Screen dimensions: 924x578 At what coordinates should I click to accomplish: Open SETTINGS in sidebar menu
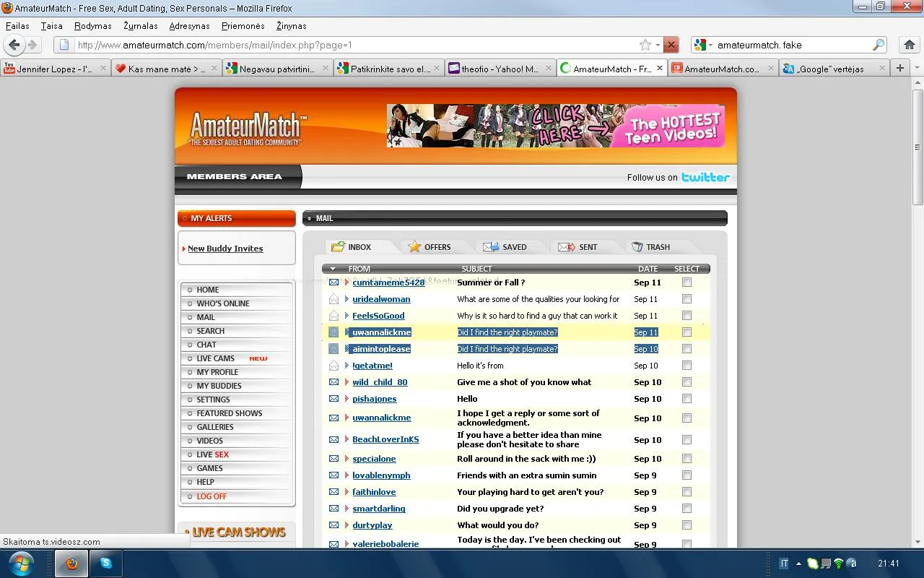[213, 400]
